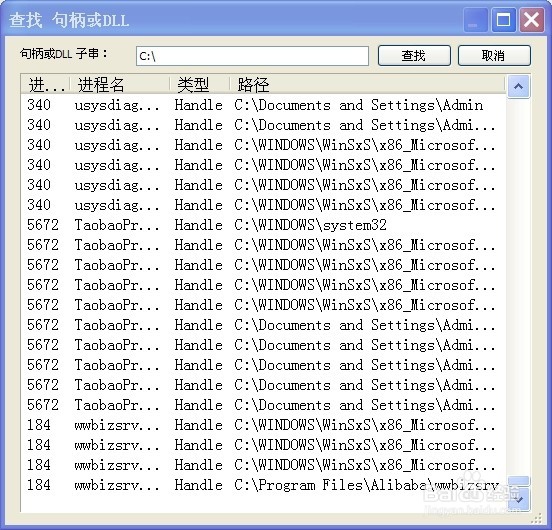Click PID 184 in the Program Files row
This screenshot has width=552, height=530.
tap(39, 485)
